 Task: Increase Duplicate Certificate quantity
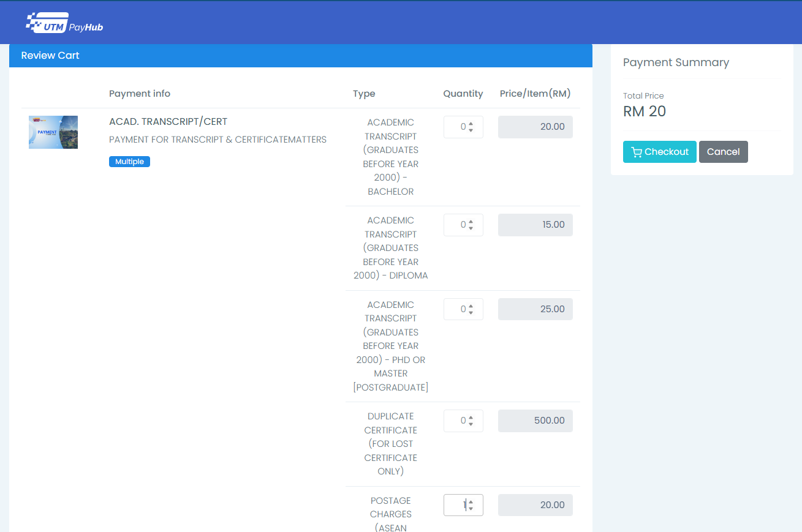click(x=471, y=418)
